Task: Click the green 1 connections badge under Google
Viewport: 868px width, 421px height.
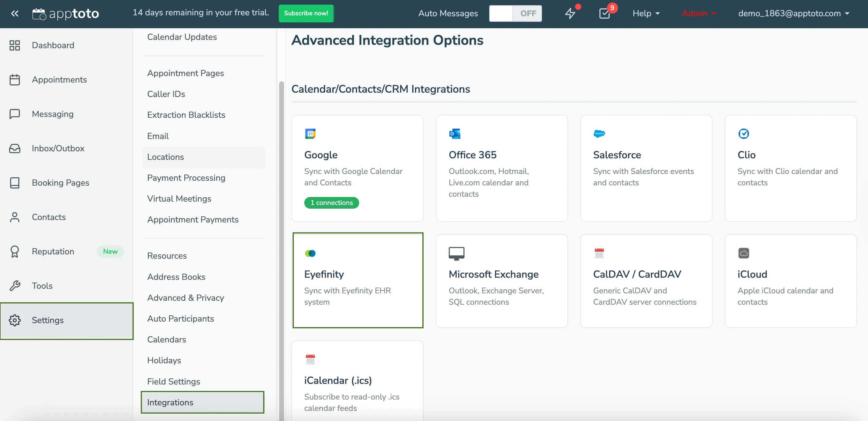Action: (x=331, y=203)
